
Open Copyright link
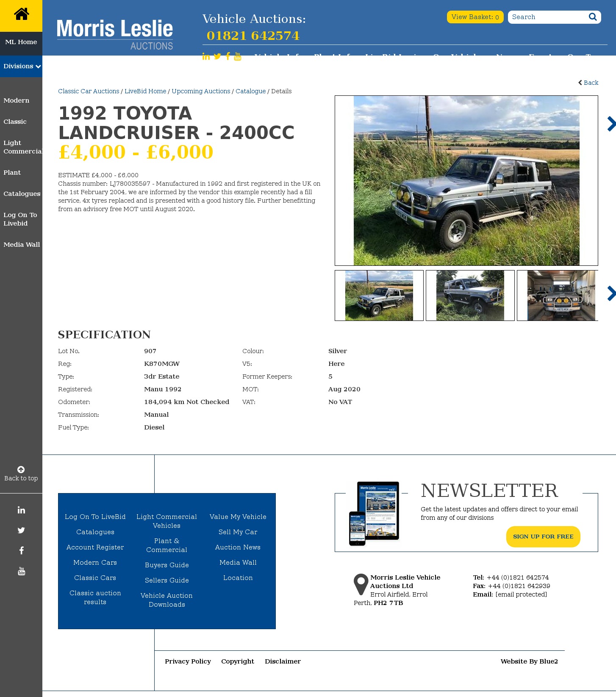[x=238, y=661]
